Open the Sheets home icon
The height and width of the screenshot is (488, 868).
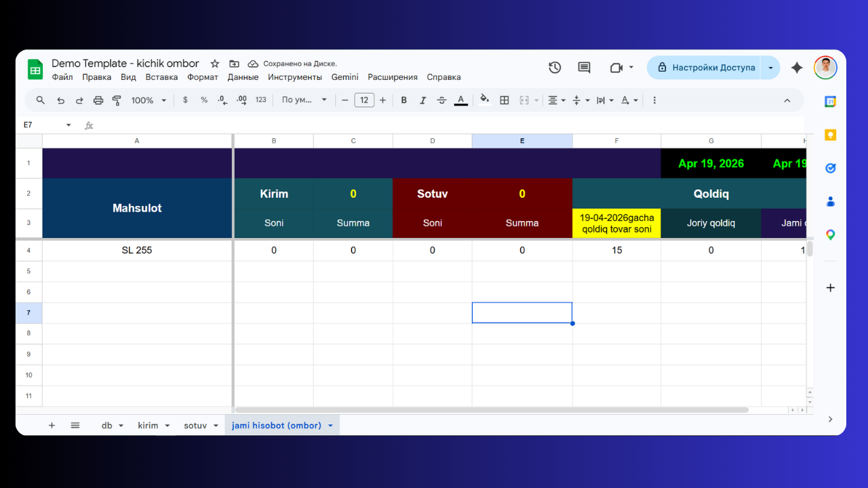coord(35,69)
